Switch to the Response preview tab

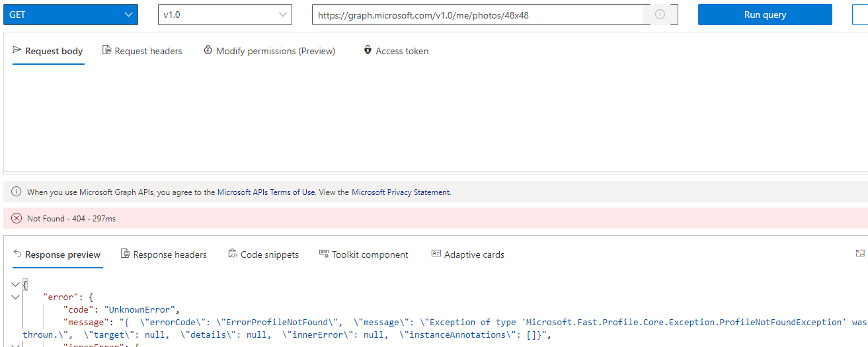coord(58,254)
